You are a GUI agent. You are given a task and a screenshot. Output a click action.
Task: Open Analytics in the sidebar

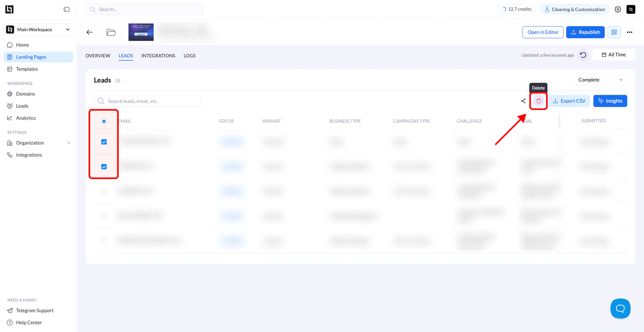38,118
